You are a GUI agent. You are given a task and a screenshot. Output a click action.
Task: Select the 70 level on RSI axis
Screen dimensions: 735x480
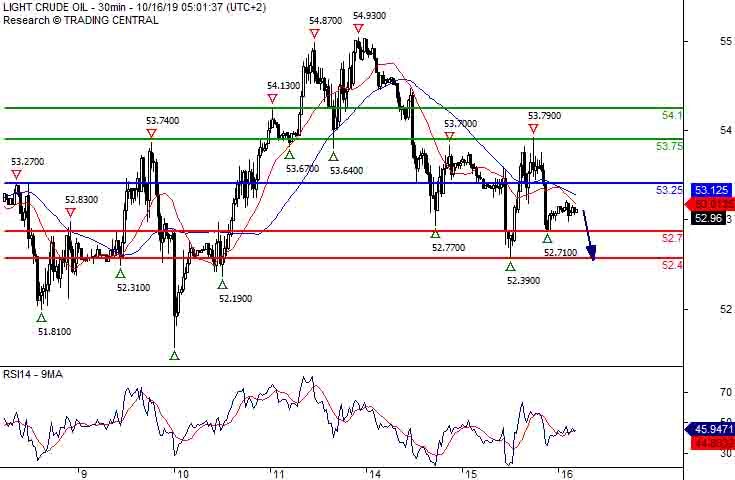pyautogui.click(x=727, y=392)
